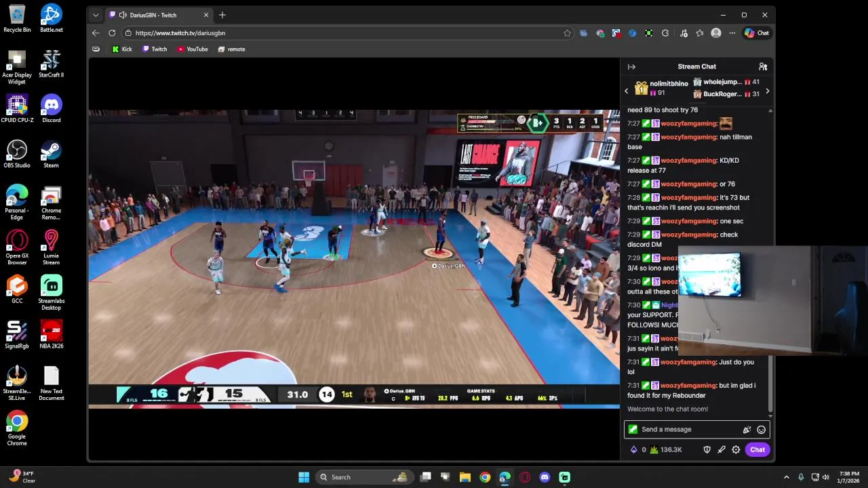Open the YouTube bookmark
This screenshot has height=488, width=868.
193,49
